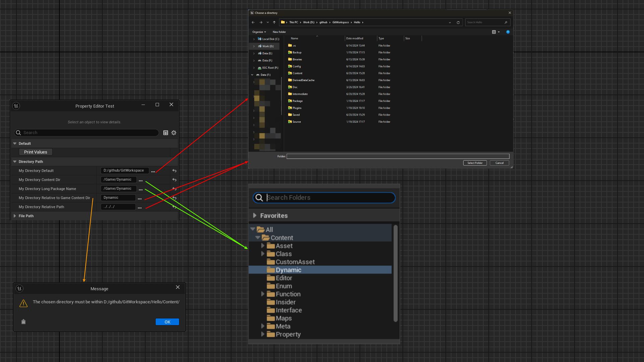Click the Select Folder button
This screenshot has height=362, width=644.
(x=475, y=163)
